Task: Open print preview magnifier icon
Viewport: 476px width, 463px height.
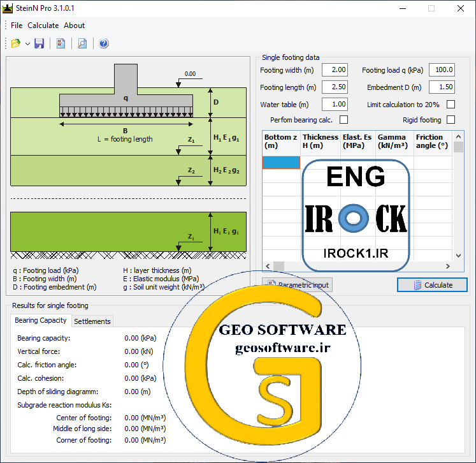Action: click(82, 43)
